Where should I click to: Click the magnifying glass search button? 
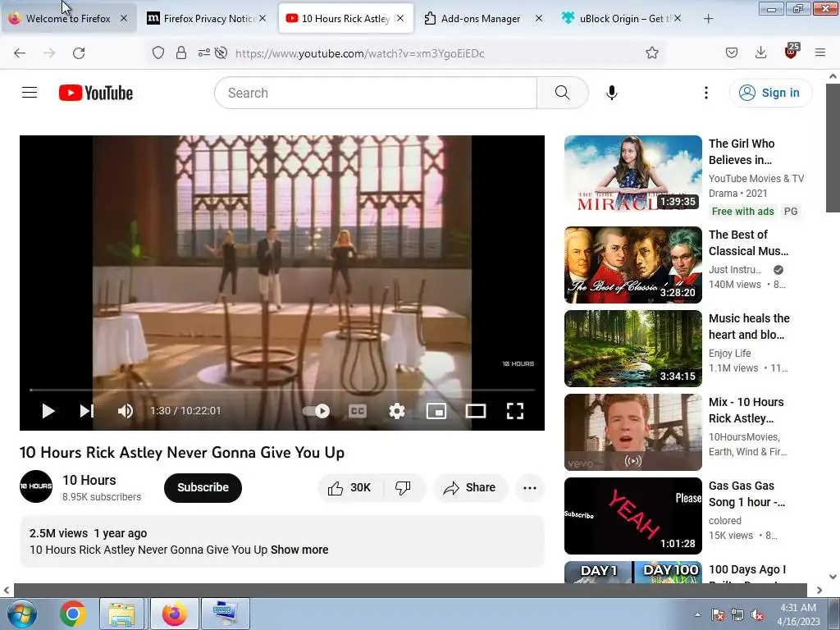pyautogui.click(x=563, y=93)
